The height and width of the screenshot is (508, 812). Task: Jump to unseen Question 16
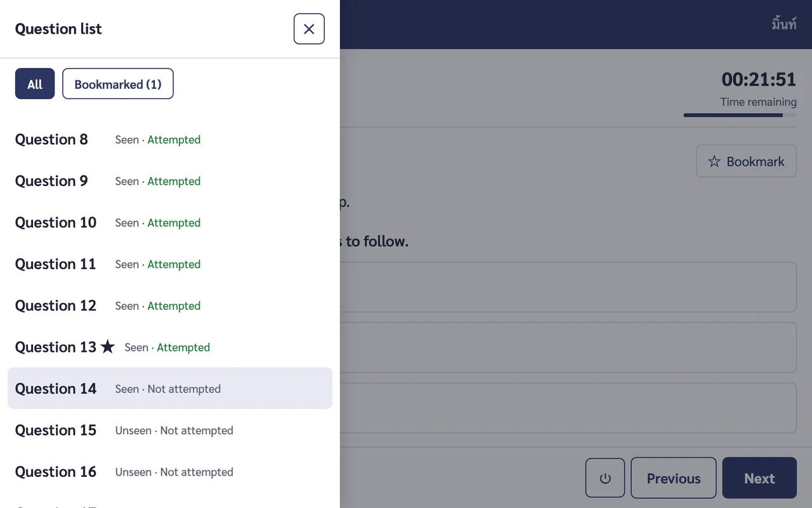click(x=170, y=472)
